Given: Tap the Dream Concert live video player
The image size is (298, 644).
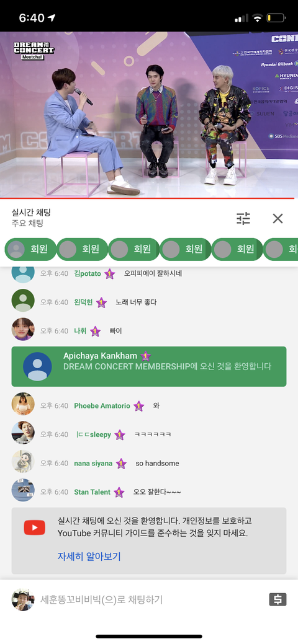Looking at the screenshot, I should pyautogui.click(x=149, y=115).
